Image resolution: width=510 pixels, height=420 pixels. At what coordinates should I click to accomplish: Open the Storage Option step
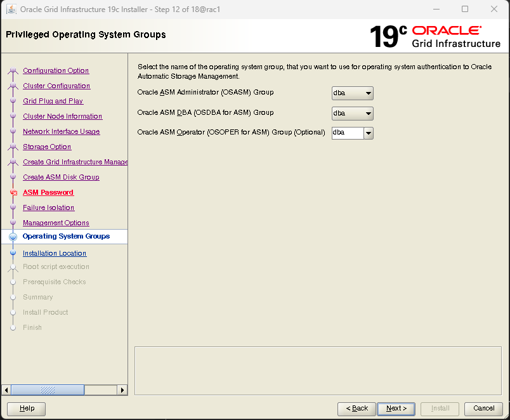tap(47, 147)
